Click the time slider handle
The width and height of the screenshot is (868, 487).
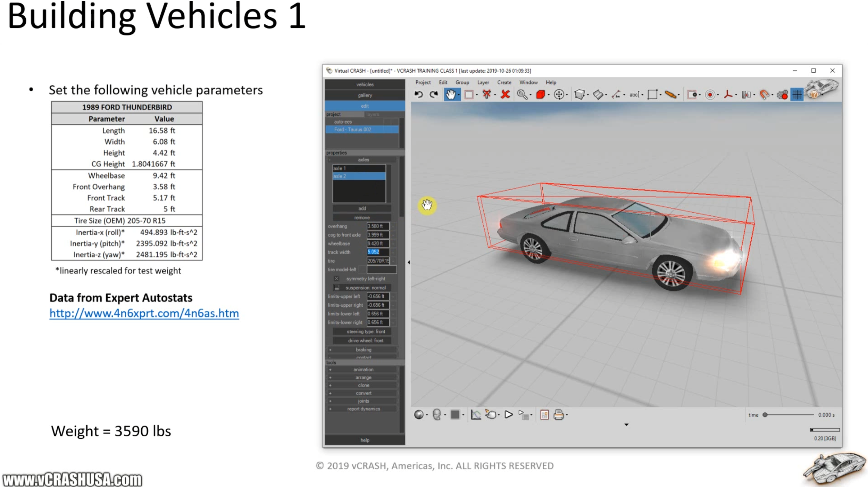(x=765, y=415)
